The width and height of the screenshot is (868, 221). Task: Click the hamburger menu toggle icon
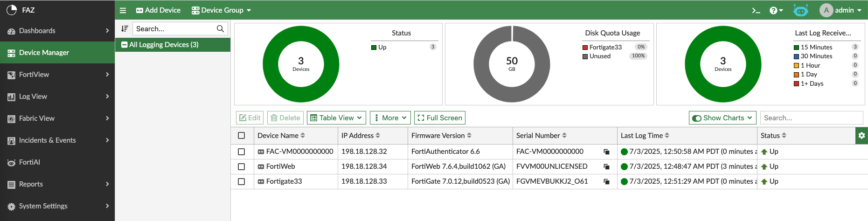click(123, 10)
